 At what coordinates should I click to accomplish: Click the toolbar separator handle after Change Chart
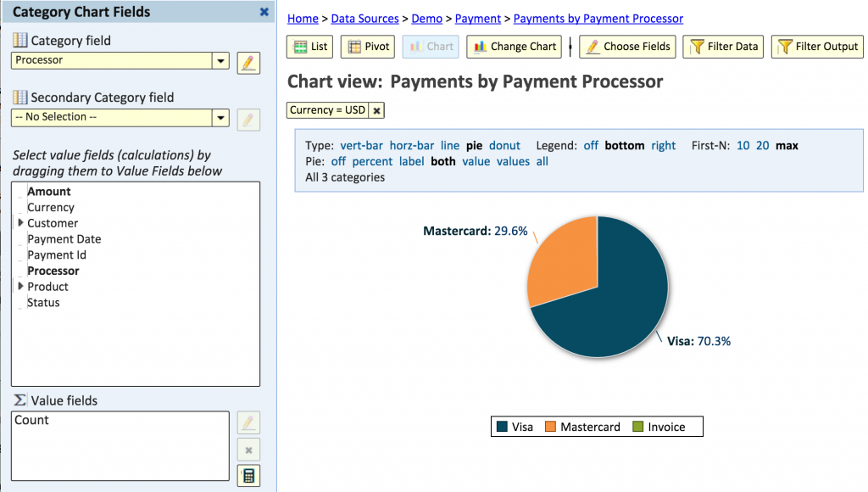(570, 47)
